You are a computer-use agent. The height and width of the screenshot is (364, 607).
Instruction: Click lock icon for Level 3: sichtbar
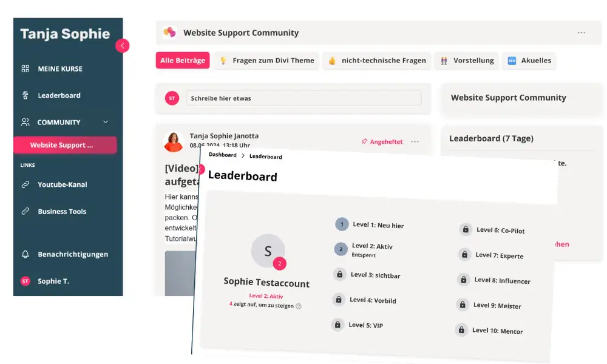pos(339,274)
